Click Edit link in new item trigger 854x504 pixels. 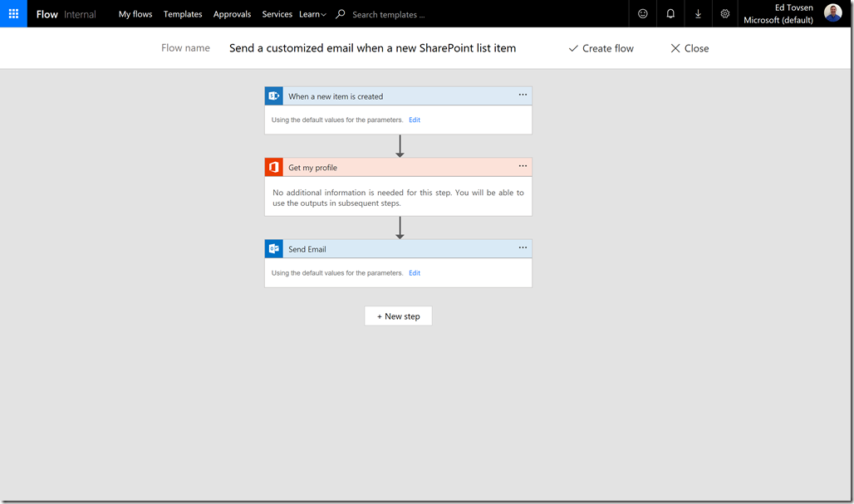click(x=415, y=120)
